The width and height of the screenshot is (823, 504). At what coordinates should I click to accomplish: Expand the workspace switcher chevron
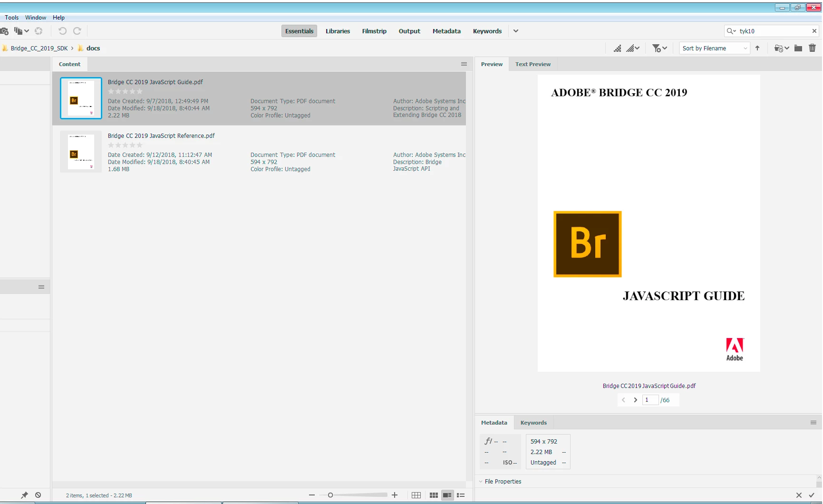click(516, 31)
